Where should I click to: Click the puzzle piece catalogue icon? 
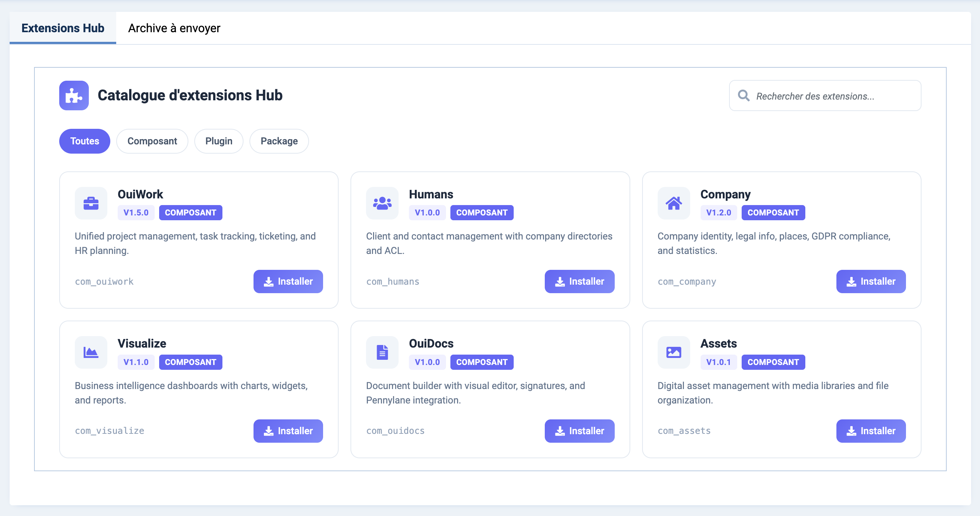pos(74,96)
